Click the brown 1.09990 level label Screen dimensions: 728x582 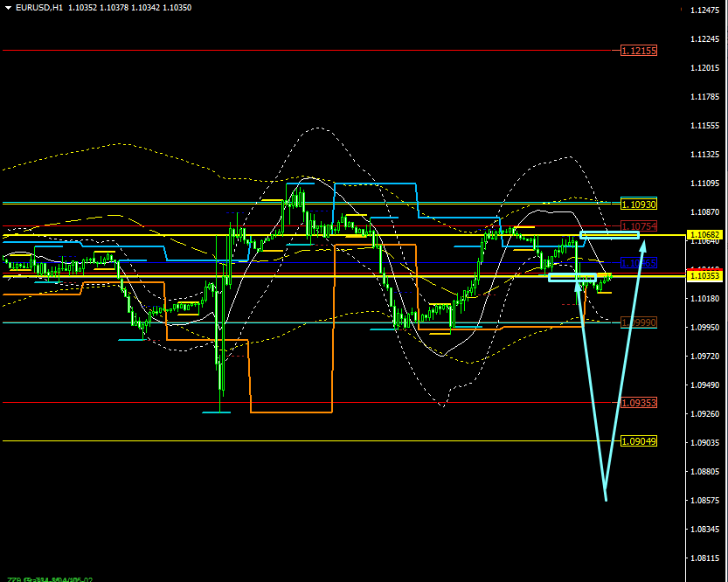click(x=639, y=322)
